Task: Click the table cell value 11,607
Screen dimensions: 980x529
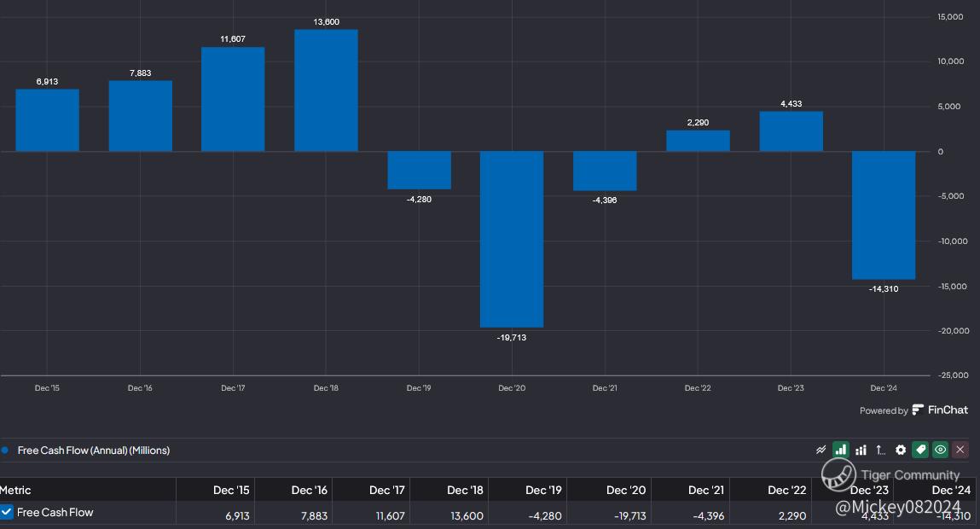Action: point(390,516)
